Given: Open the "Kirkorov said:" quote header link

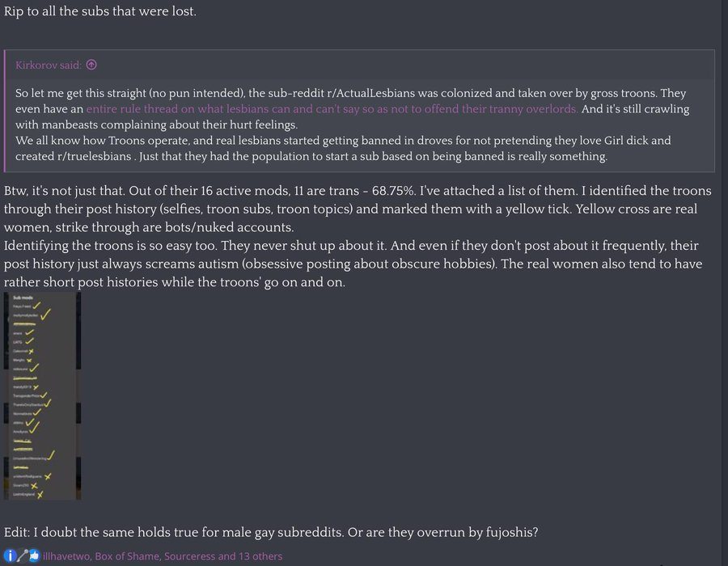Looking at the screenshot, I should tap(48, 65).
